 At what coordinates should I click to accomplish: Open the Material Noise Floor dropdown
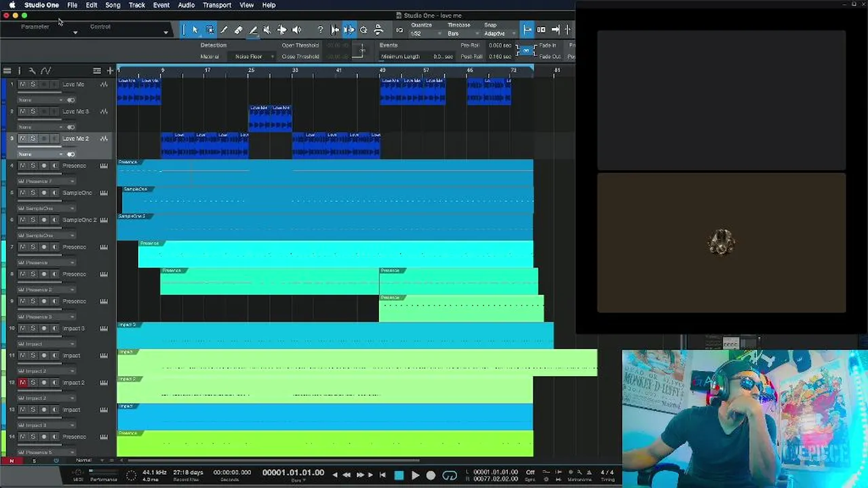pyautogui.click(x=251, y=57)
